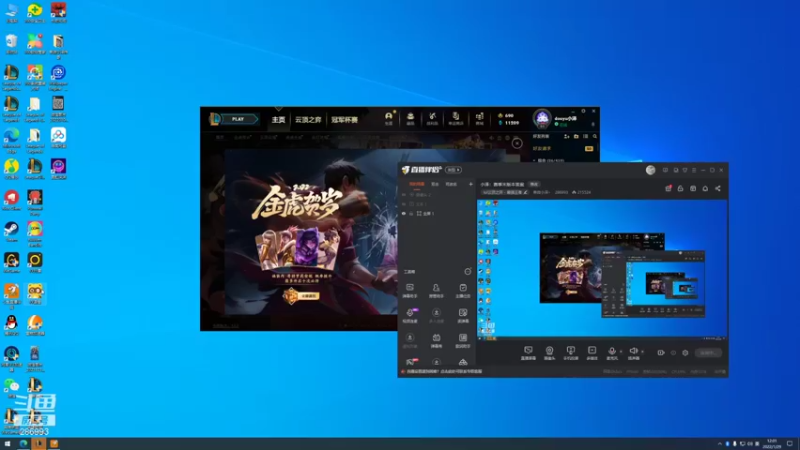Click the blue essence balance 11599

tap(508, 123)
